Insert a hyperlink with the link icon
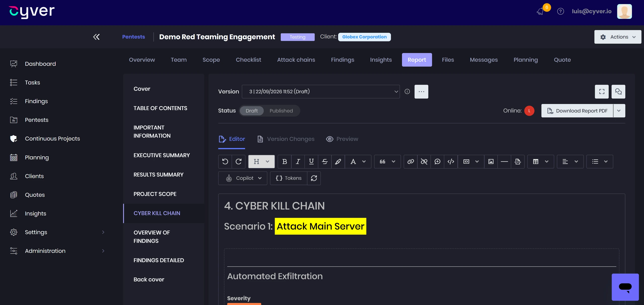The height and width of the screenshot is (305, 644). (411, 162)
